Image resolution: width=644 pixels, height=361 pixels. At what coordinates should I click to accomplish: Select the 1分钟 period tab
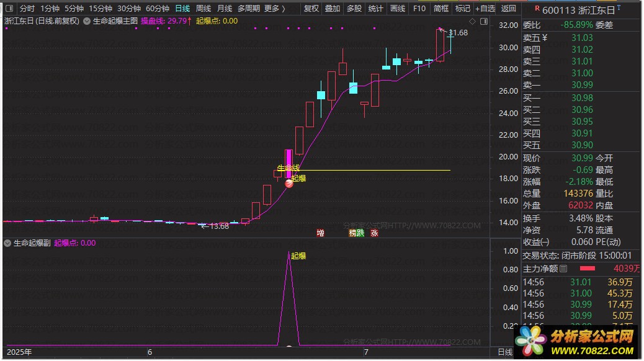click(50, 8)
